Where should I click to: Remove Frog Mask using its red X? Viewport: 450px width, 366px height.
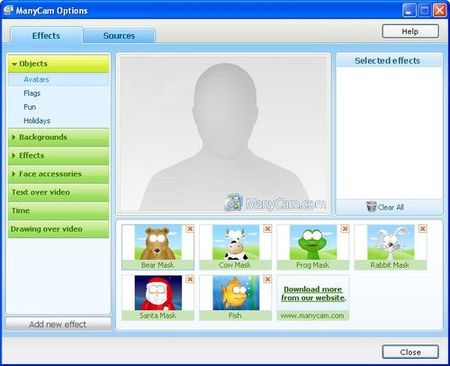click(345, 229)
